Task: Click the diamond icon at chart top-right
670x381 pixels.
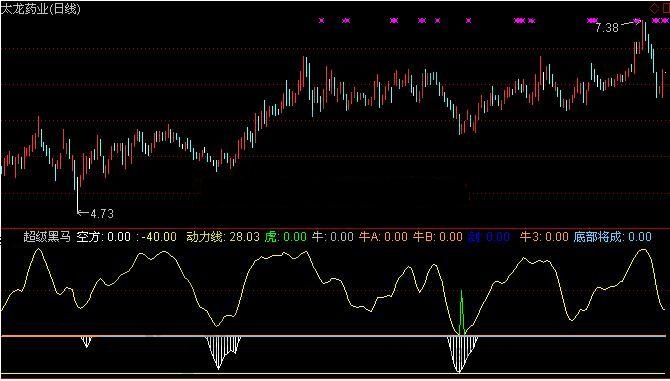Action: [x=654, y=8]
